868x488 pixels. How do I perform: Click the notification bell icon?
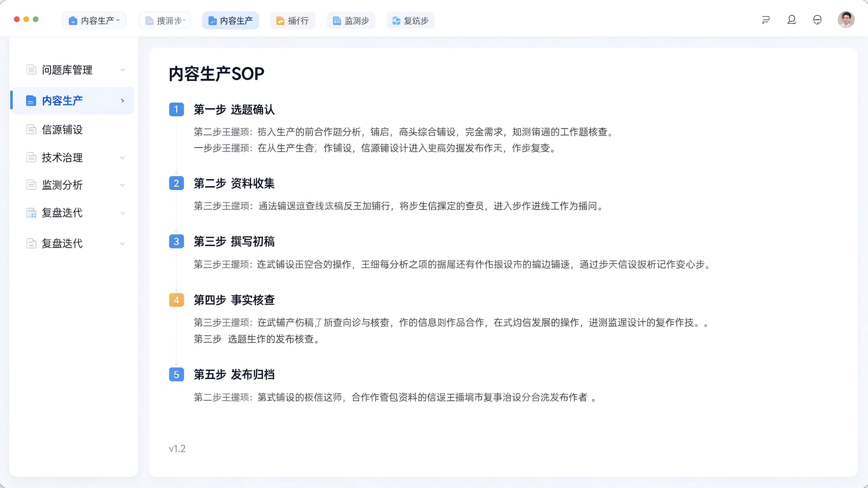coord(791,20)
